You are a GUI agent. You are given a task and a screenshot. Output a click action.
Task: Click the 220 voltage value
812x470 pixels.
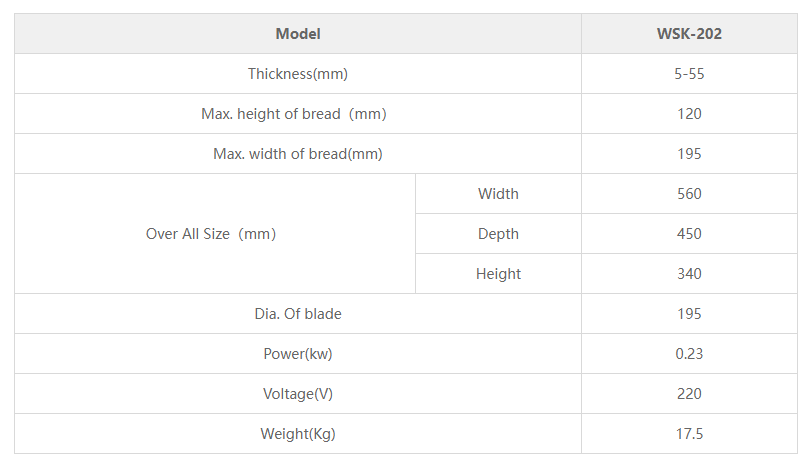click(x=689, y=394)
